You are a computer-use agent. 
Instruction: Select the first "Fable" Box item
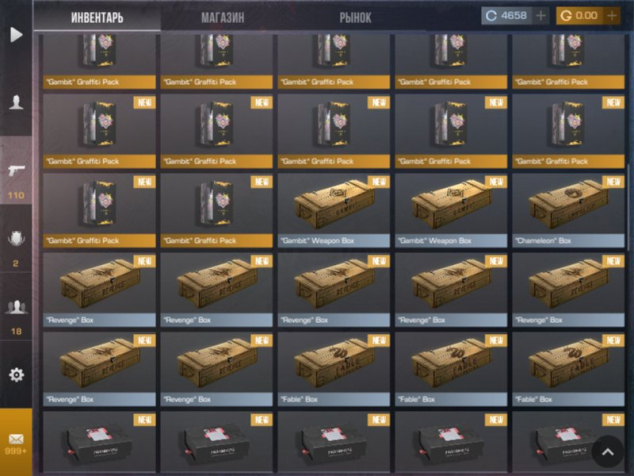click(x=334, y=369)
